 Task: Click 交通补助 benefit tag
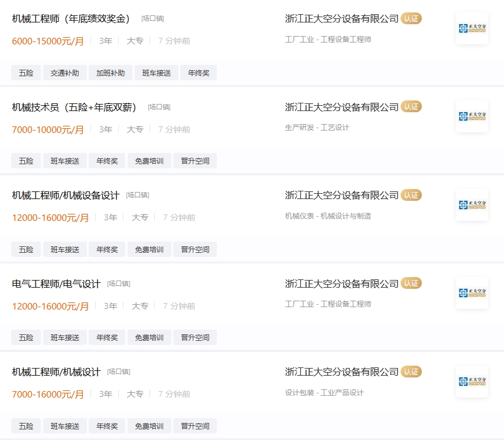pyautogui.click(x=65, y=73)
